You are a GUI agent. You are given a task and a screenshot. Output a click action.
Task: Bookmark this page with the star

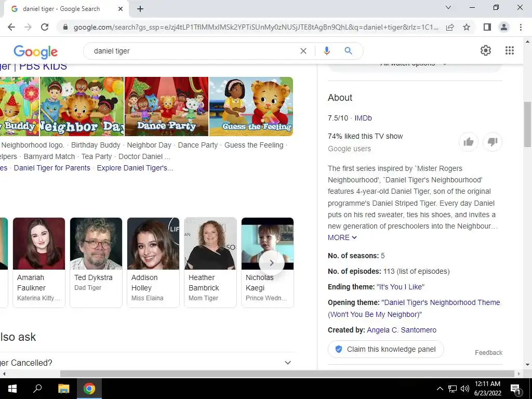pyautogui.click(x=467, y=27)
